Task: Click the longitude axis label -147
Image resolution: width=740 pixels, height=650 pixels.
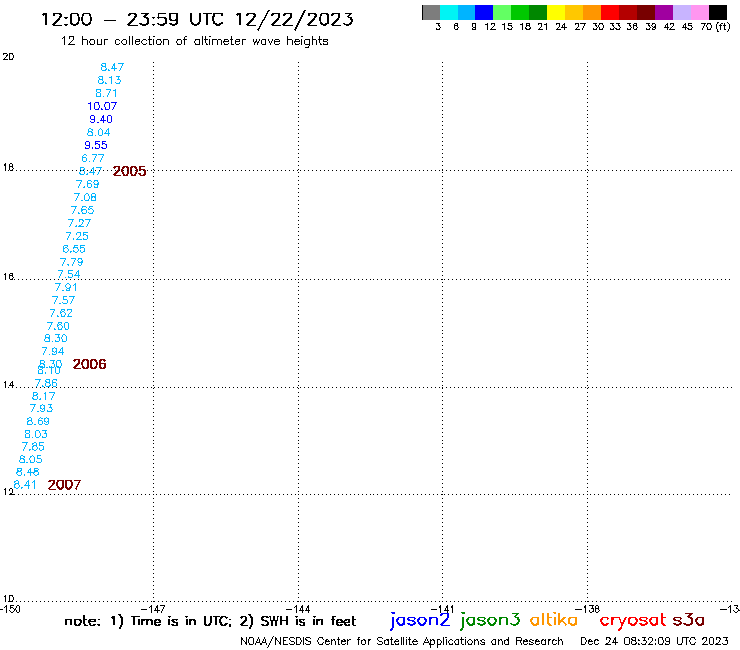Action: tap(153, 609)
